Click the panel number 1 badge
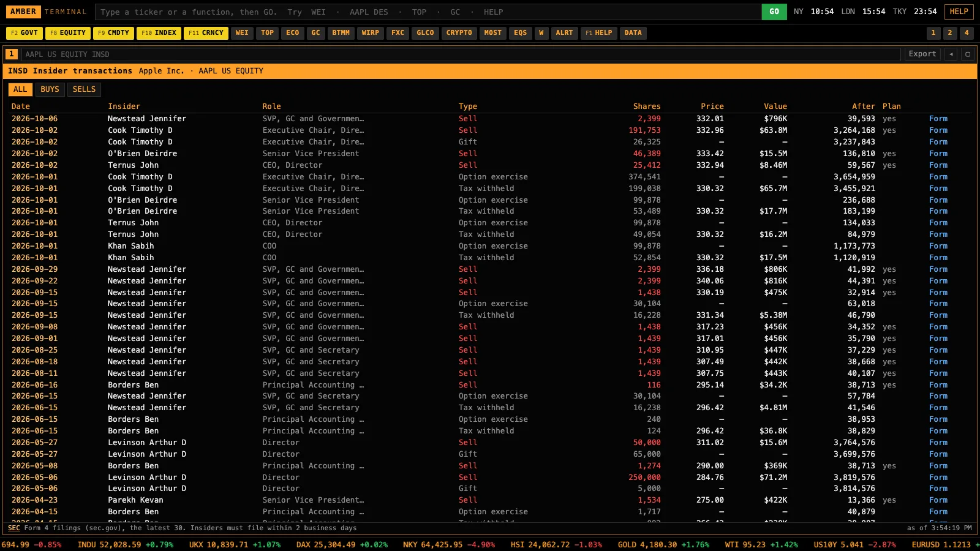Screen dimensions: 980x551 point(12,54)
